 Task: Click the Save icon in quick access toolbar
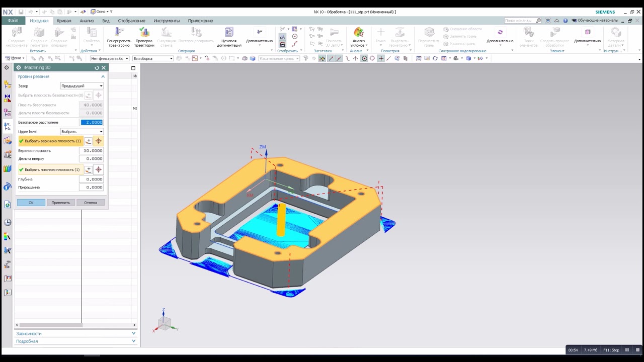(x=21, y=12)
